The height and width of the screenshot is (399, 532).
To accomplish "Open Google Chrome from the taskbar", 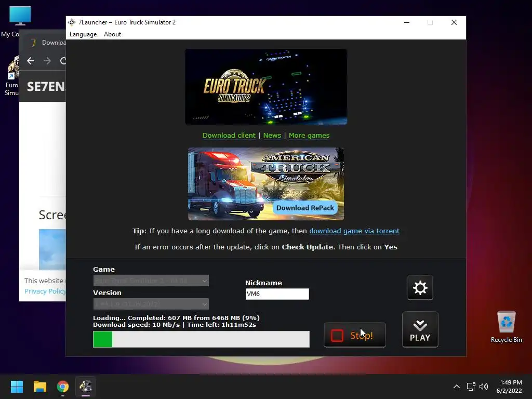I will 63,387.
